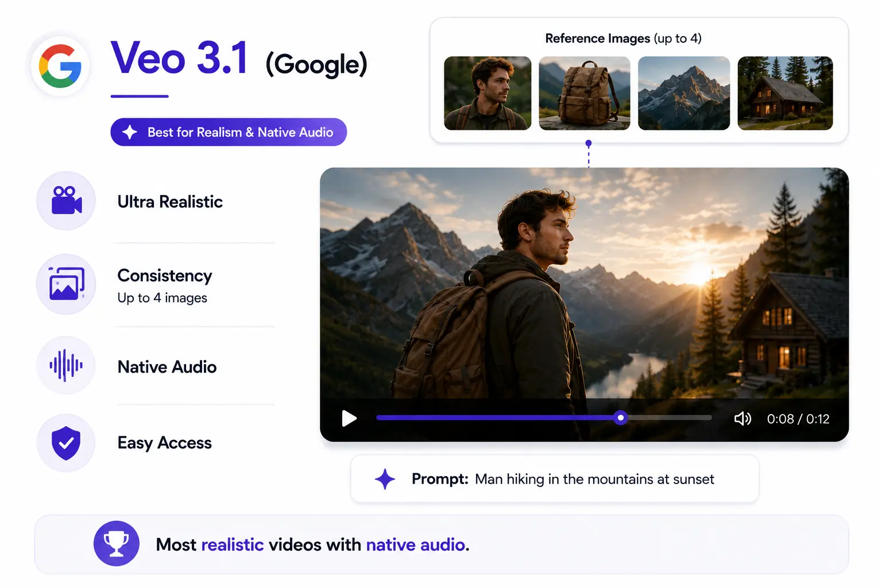The height and width of the screenshot is (588, 882).
Task: Open the mountain peak reference image
Action: (684, 93)
